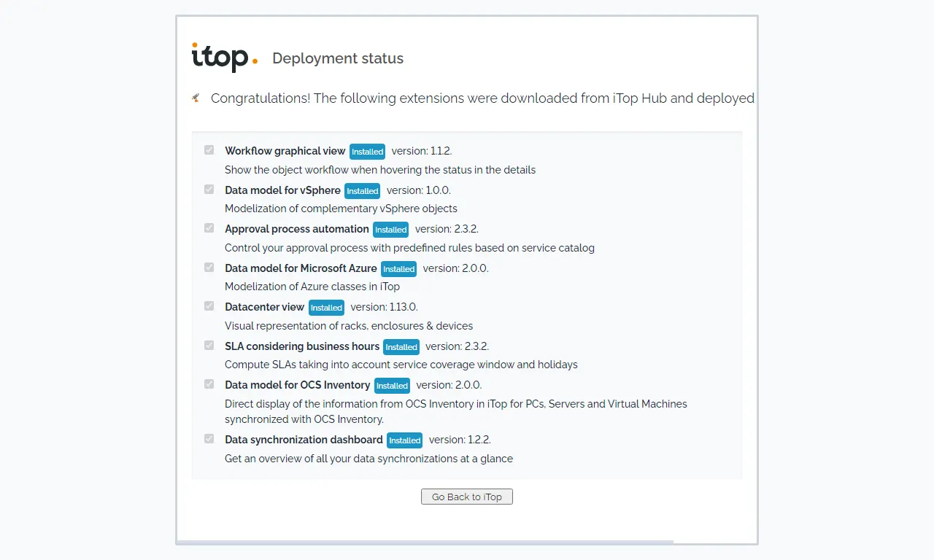Click the Direct display of OCS Inventory description
Viewport: 934px width, 560px height.
(x=456, y=411)
